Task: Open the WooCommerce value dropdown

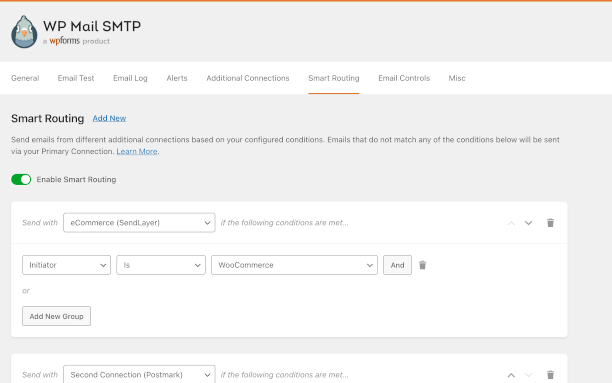Action: click(294, 265)
